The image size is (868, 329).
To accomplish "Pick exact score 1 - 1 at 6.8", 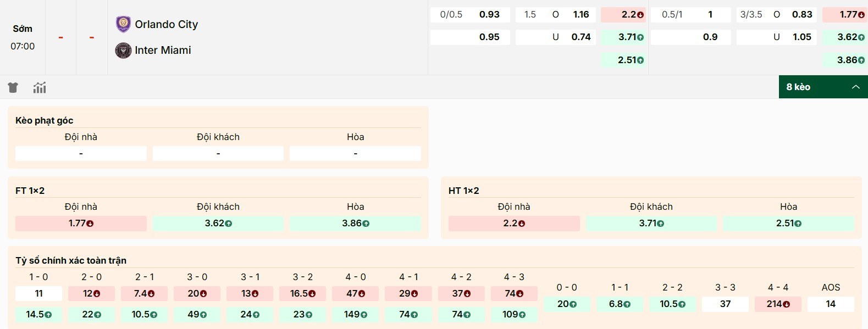I will pos(620,304).
